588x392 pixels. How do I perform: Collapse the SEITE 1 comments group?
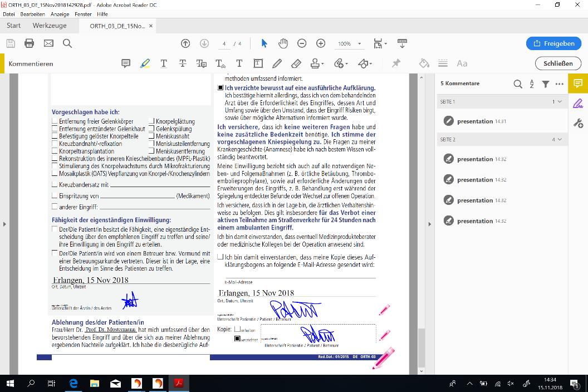560,102
